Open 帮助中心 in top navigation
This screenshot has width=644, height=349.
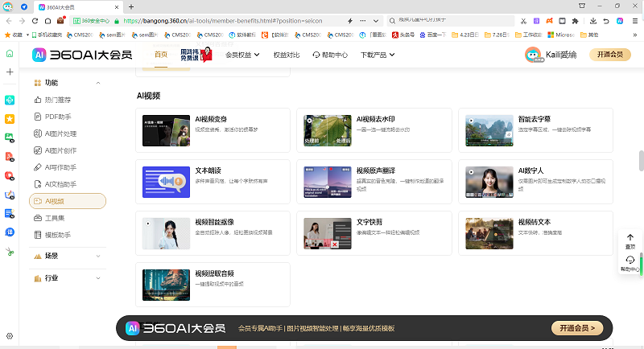click(330, 55)
